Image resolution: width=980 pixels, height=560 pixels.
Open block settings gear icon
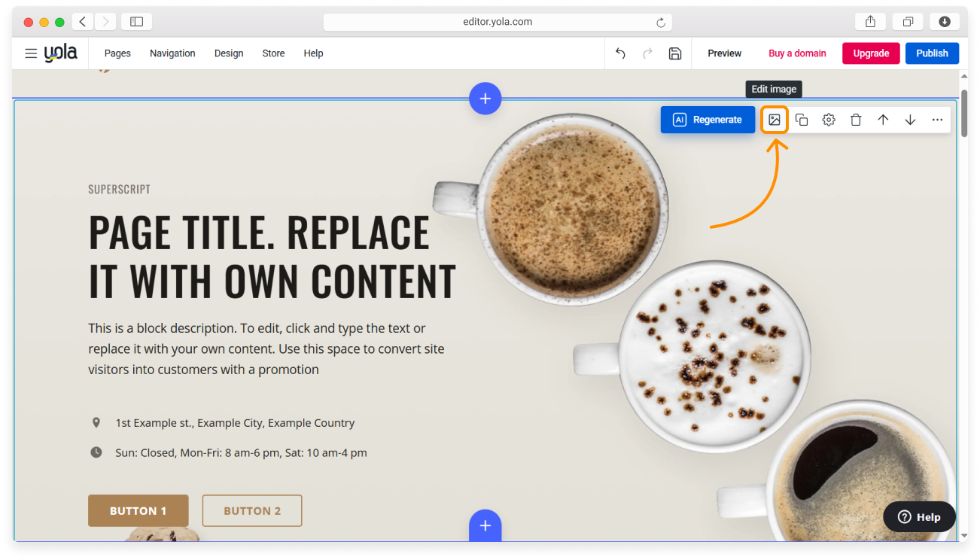829,120
